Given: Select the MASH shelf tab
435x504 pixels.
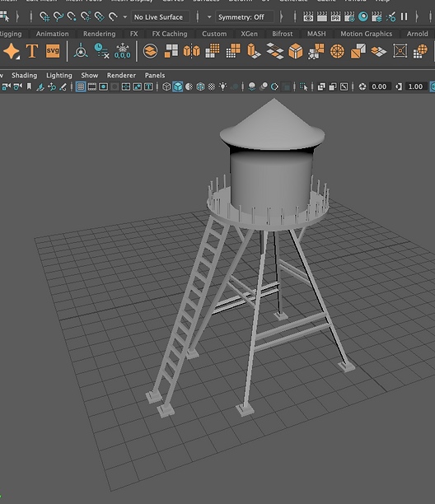Looking at the screenshot, I should point(316,34).
